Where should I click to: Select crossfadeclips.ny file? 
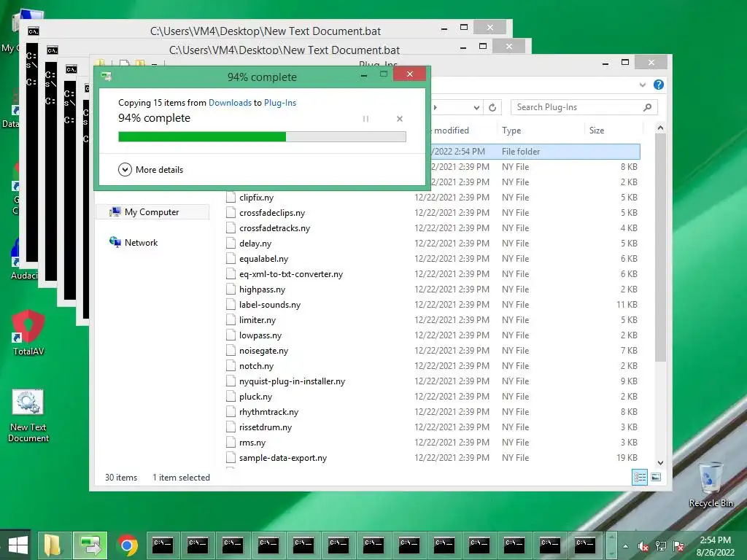[272, 213]
